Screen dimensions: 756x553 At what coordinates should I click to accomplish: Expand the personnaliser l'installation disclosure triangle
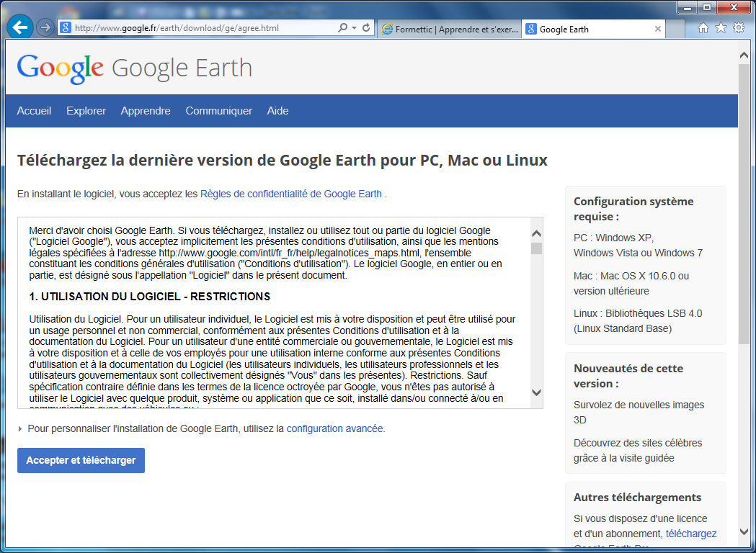pyautogui.click(x=20, y=428)
